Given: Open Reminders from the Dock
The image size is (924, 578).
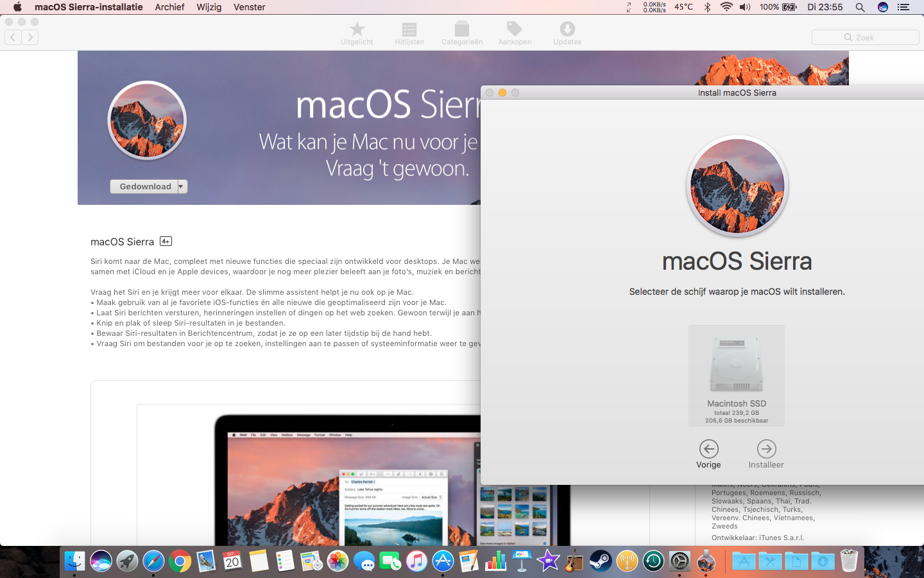Looking at the screenshot, I should [x=285, y=561].
